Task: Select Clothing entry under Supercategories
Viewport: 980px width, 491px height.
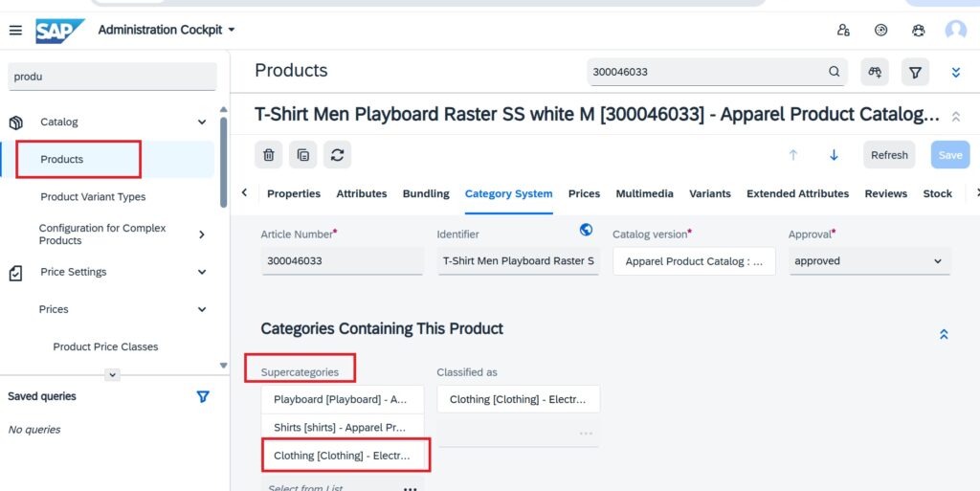Action: (x=343, y=456)
